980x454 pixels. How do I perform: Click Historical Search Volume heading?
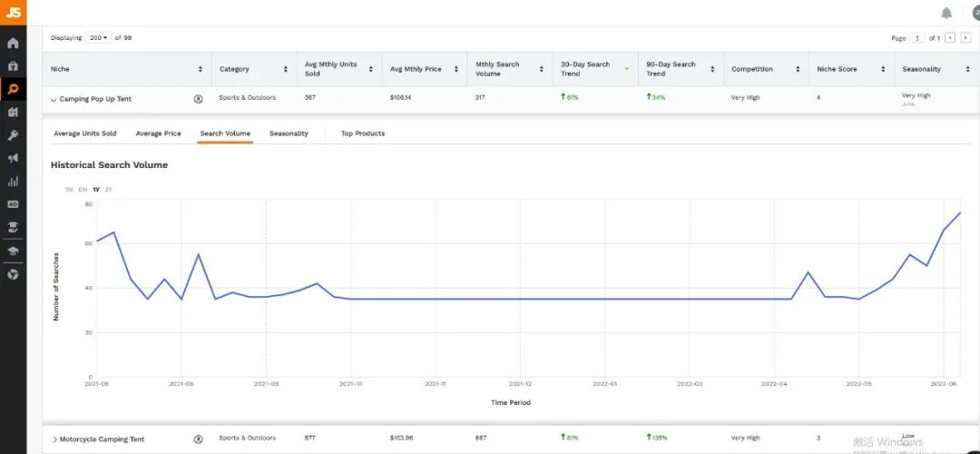tap(110, 165)
